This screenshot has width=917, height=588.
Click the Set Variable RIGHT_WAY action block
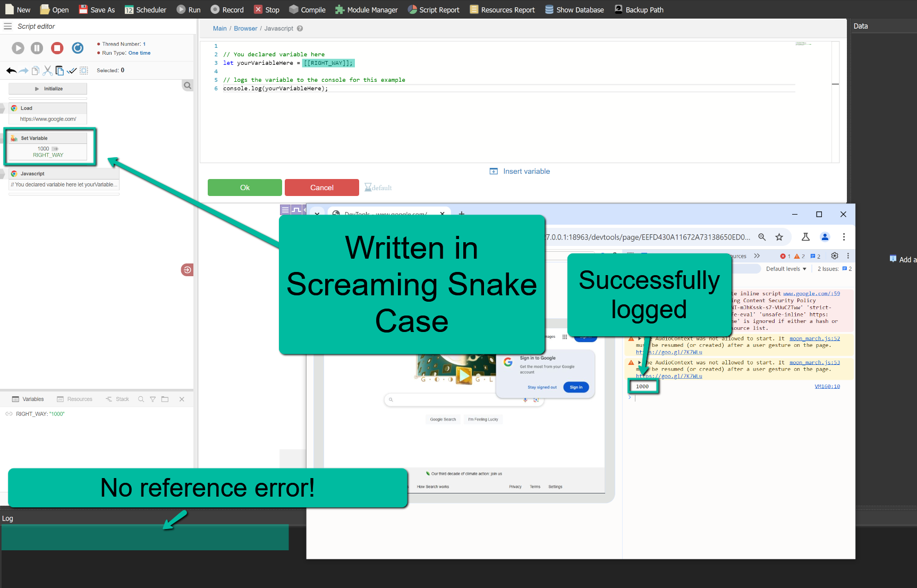[48, 146]
